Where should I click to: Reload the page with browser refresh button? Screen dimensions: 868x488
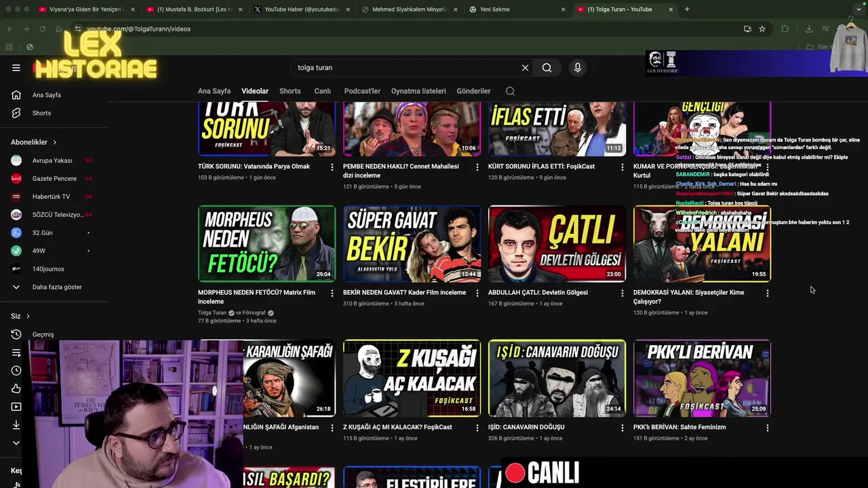coord(42,29)
